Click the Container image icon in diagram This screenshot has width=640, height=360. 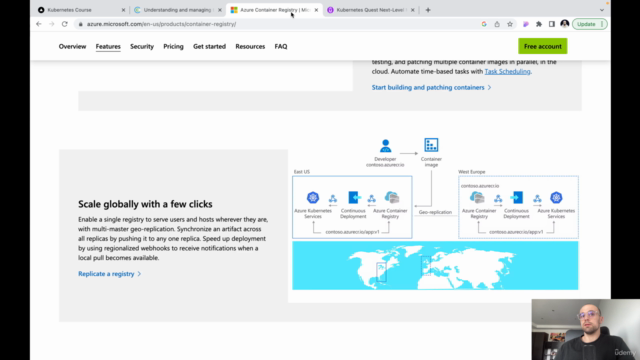coord(431,145)
